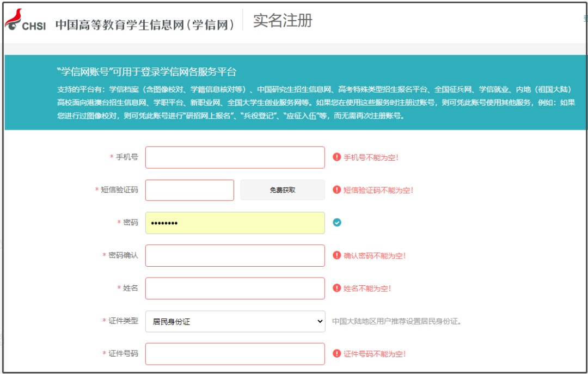Click the error icon beside 姓名不能为空

(336, 288)
